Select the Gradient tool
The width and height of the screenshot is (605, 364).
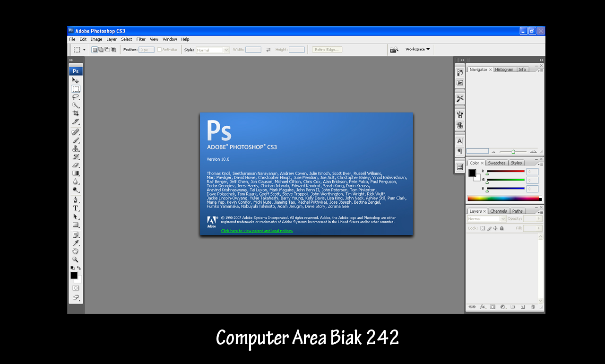[x=76, y=173]
